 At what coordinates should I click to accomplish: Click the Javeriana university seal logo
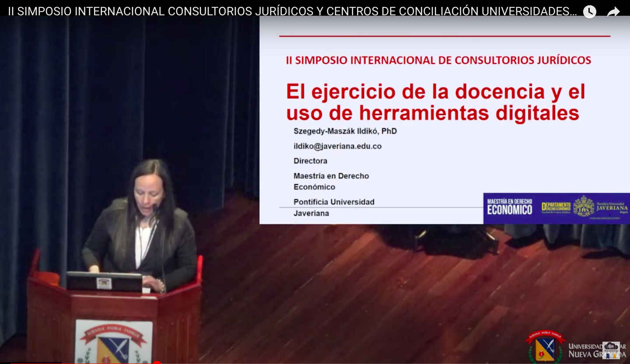tap(584, 206)
